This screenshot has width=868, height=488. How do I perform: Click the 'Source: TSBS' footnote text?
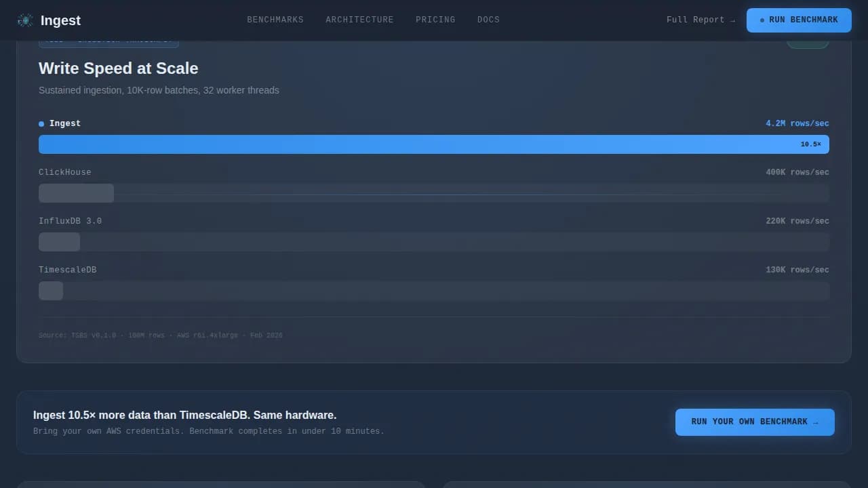161,335
